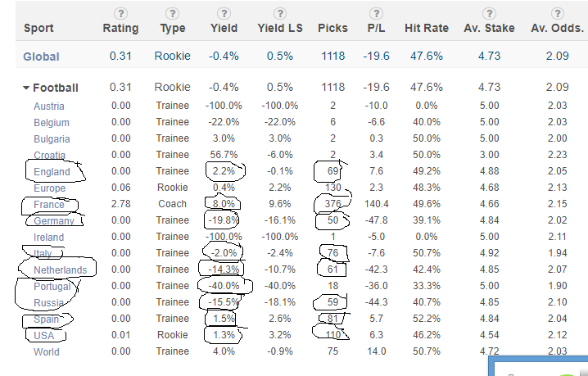The height and width of the screenshot is (376, 588).
Task: Sort by the Hit Rate header
Action: (427, 28)
